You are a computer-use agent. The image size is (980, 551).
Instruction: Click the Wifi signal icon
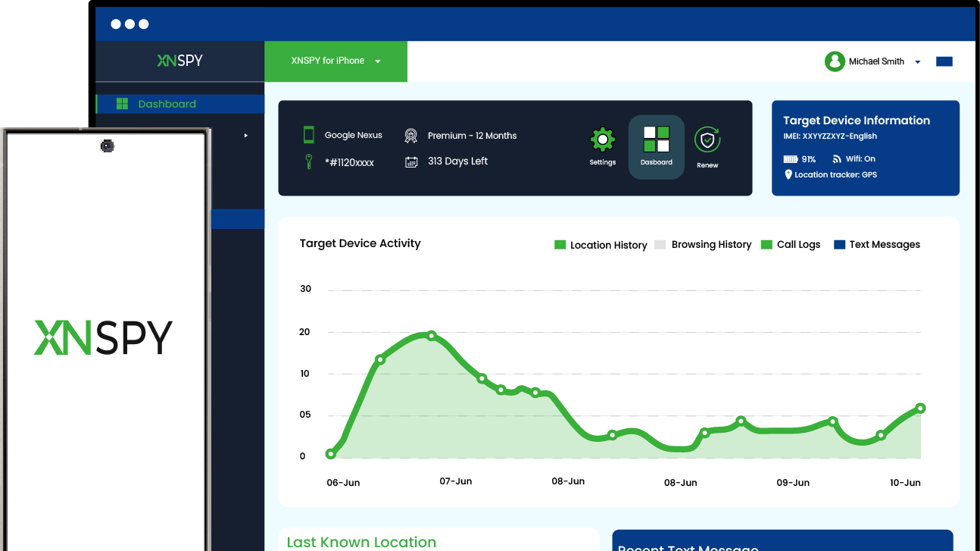pyautogui.click(x=837, y=159)
